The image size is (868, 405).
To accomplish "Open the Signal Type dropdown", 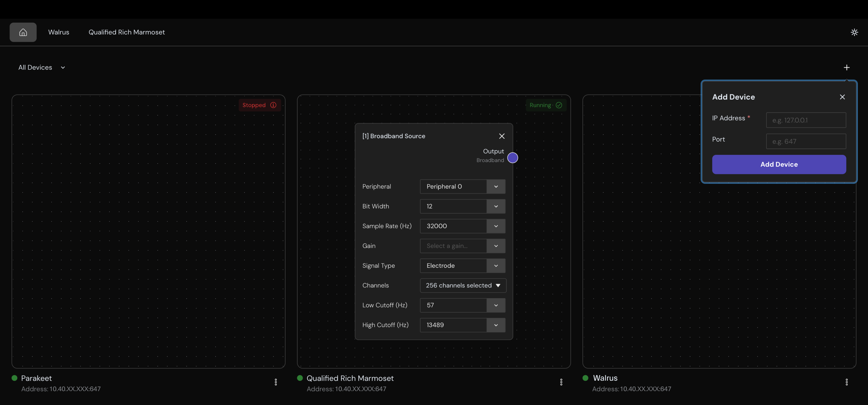I will pyautogui.click(x=463, y=265).
